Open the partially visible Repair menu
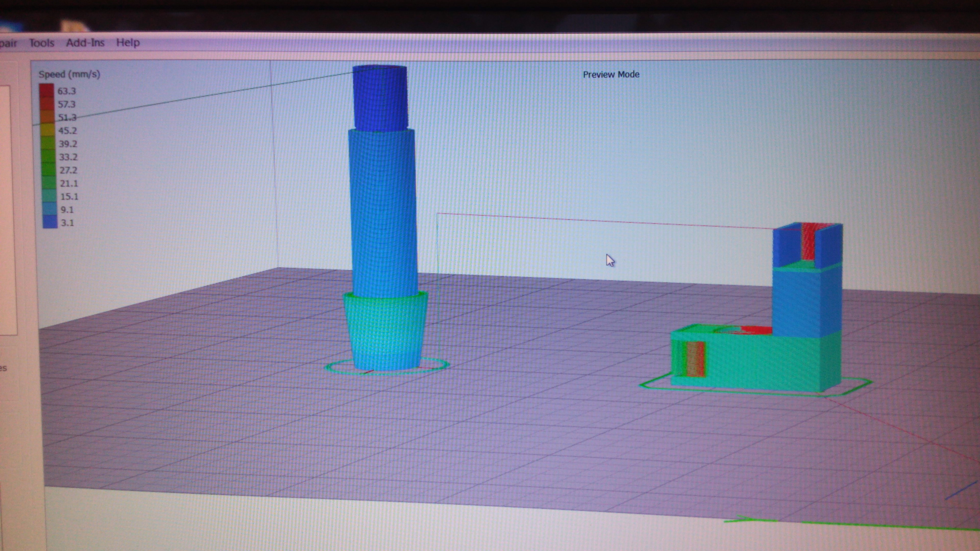 (x=8, y=43)
